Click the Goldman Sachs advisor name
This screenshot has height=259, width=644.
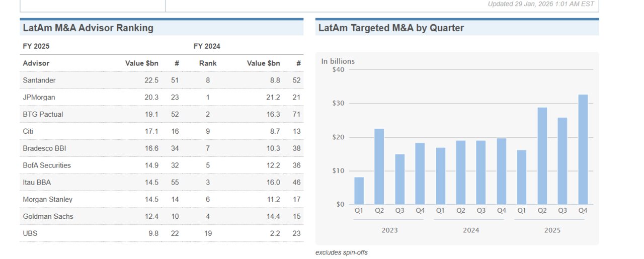point(48,217)
